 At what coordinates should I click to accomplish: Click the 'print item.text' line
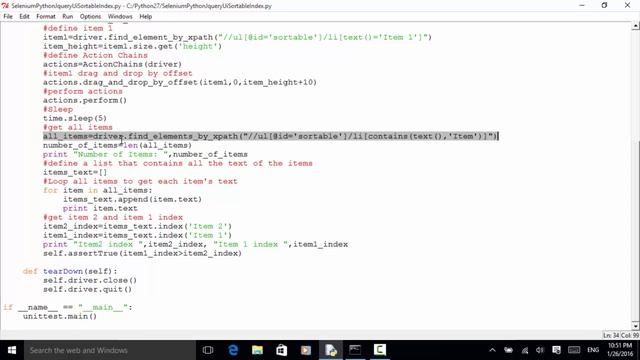click(x=100, y=208)
